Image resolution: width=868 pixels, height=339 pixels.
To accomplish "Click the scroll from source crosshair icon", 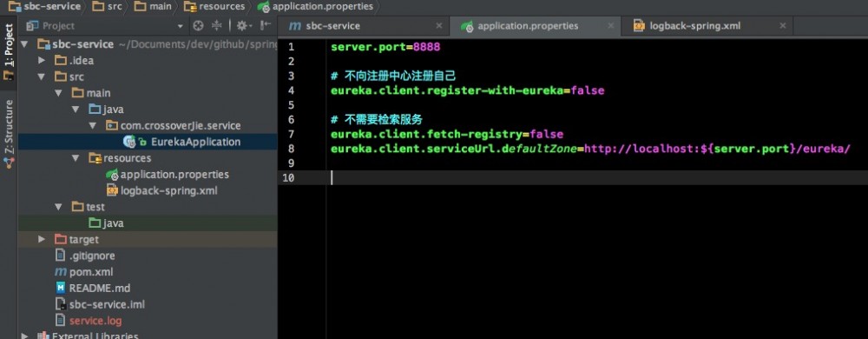I will (x=198, y=25).
